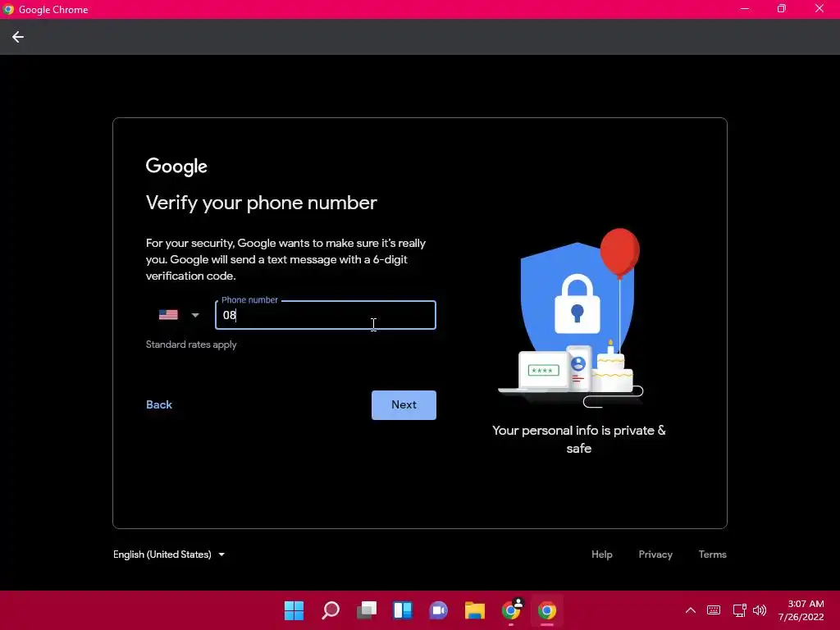The width and height of the screenshot is (840, 630).
Task: Open the volume tray icon
Action: (760, 610)
